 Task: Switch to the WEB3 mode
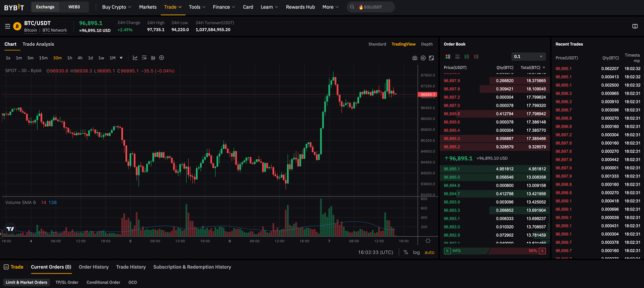click(74, 7)
